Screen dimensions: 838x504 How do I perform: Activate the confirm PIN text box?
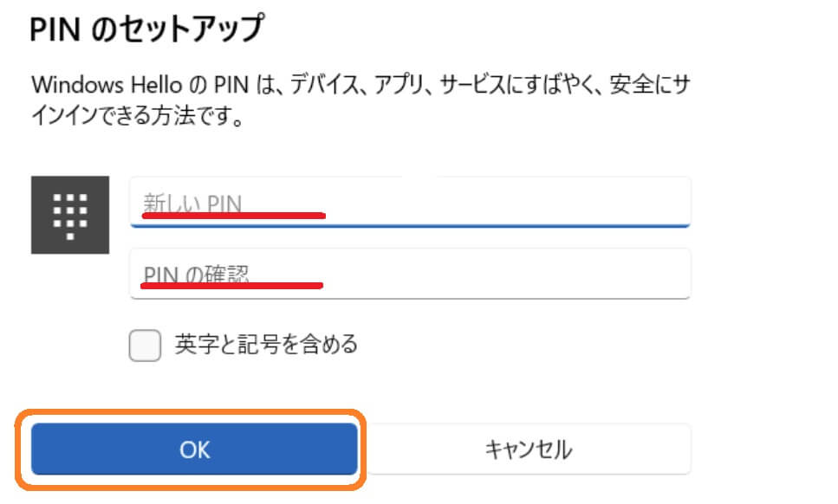(x=411, y=274)
